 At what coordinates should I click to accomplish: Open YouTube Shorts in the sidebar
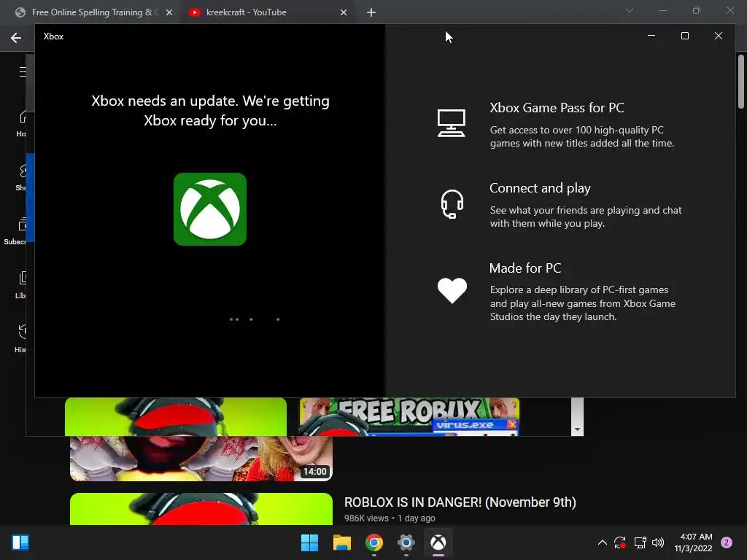(x=21, y=177)
